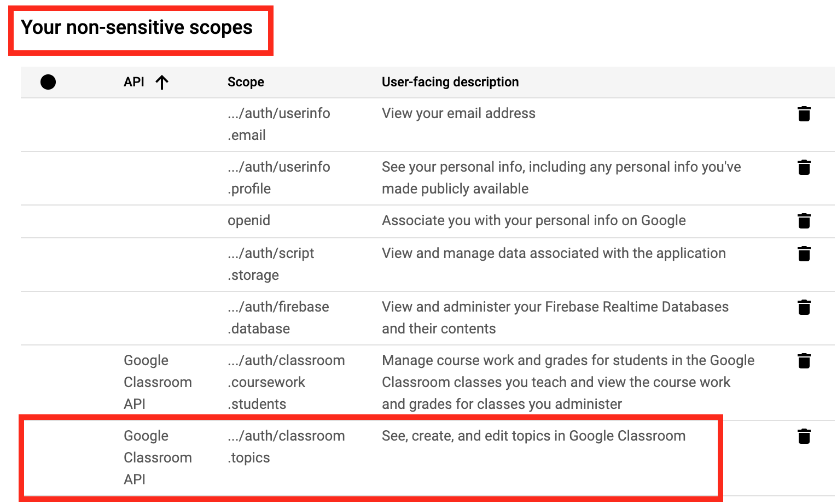The image size is (837, 504).
Task: Remove the firebase.database scope with trash icon
Action: [x=804, y=307]
